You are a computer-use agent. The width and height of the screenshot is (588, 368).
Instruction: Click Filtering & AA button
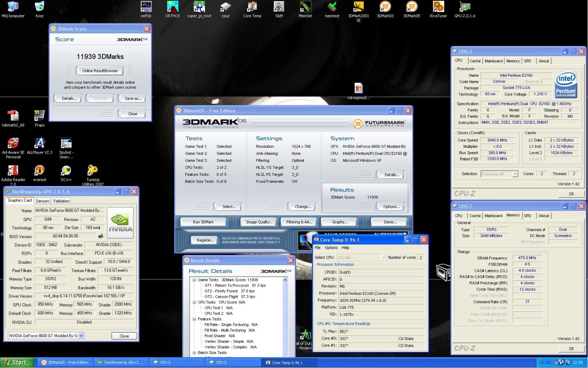299,222
